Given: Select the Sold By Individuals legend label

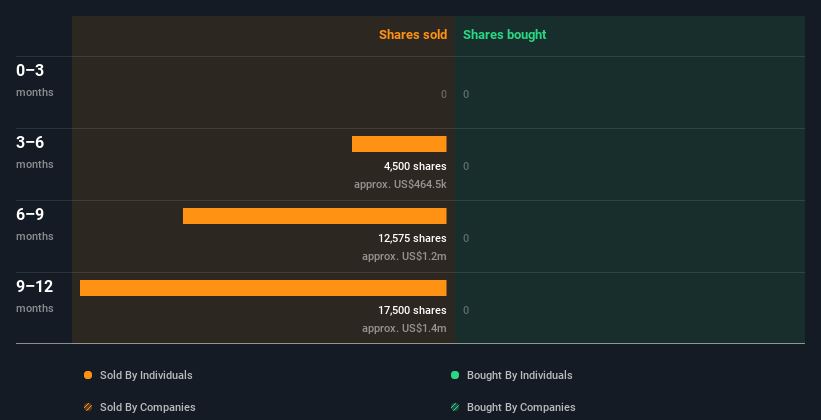Looking at the screenshot, I should (x=146, y=375).
